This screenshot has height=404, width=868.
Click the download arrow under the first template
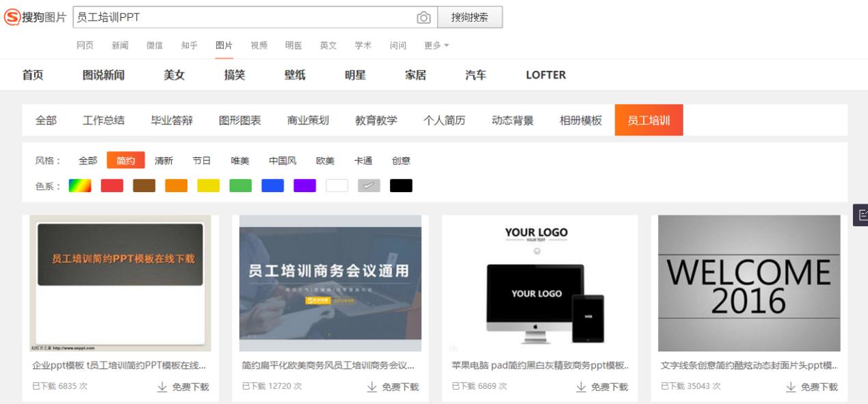click(161, 386)
